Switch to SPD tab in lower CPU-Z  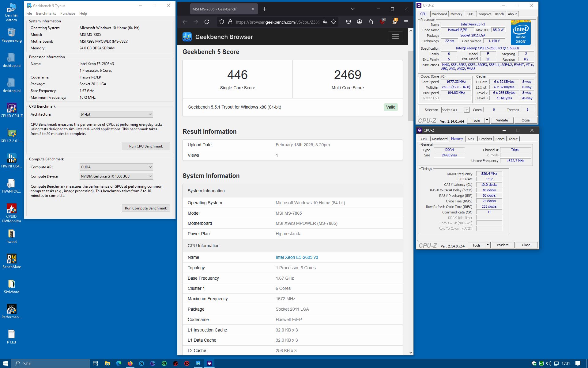click(471, 139)
